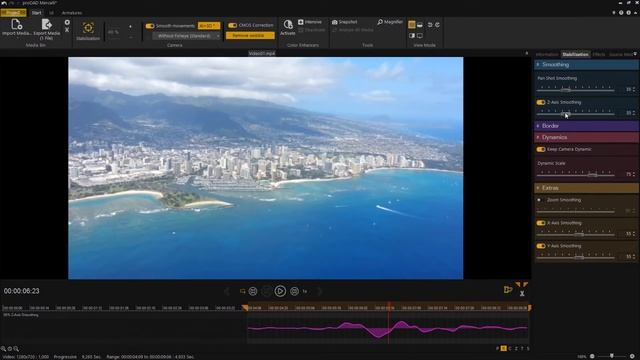The image size is (640, 360).
Task: Switch to the Start ribbon tab
Action: pos(36,13)
